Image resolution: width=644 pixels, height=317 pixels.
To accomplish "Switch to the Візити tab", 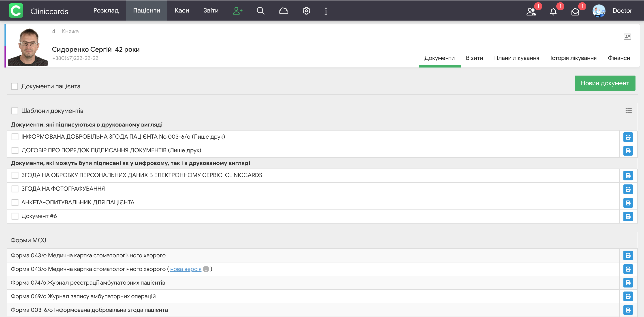I will pyautogui.click(x=474, y=58).
